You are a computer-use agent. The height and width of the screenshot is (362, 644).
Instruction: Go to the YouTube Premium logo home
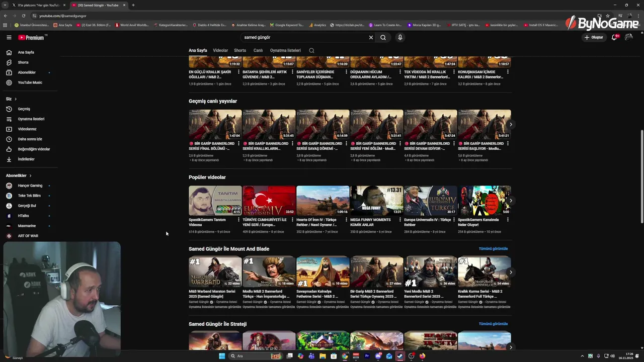[x=31, y=37]
